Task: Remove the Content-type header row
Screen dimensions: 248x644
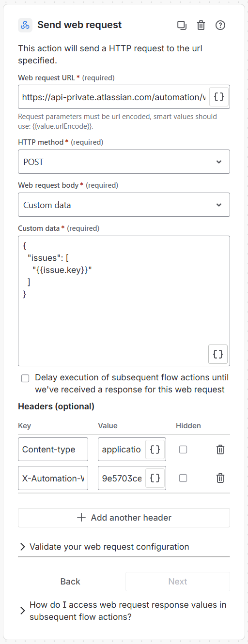Action: pos(220,449)
